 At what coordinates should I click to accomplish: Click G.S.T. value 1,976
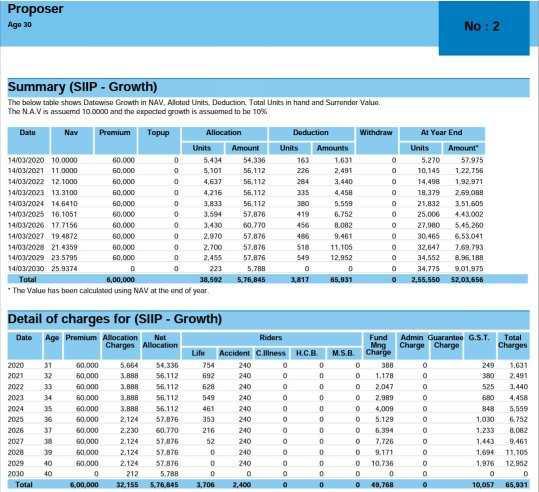485,463
